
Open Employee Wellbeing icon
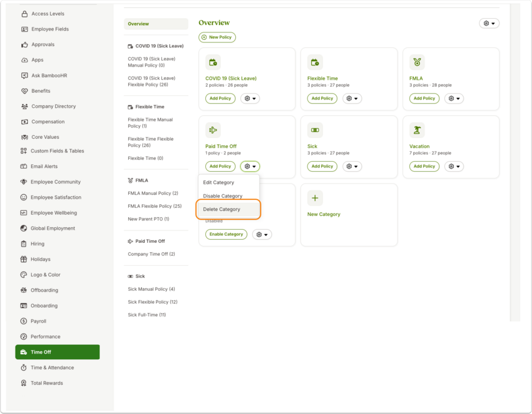(x=24, y=213)
